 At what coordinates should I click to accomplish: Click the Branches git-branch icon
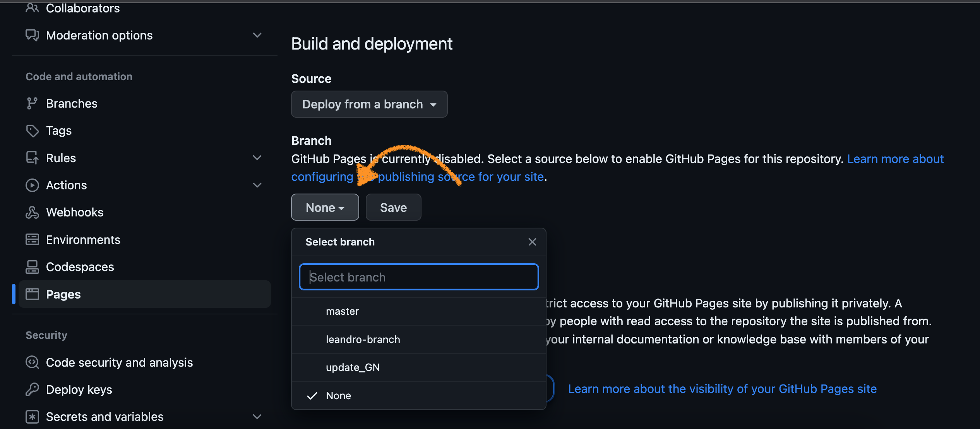pyautogui.click(x=32, y=103)
